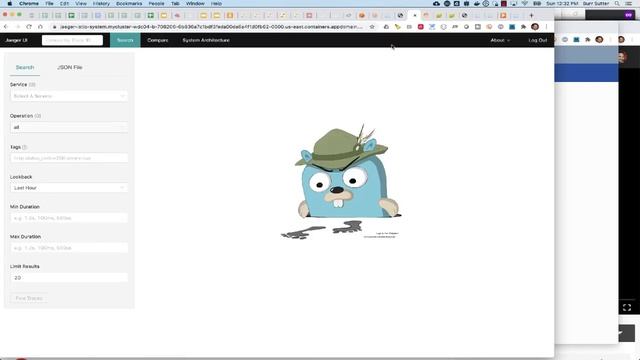
Task: Click the Jaeger gopher image
Action: click(341, 181)
